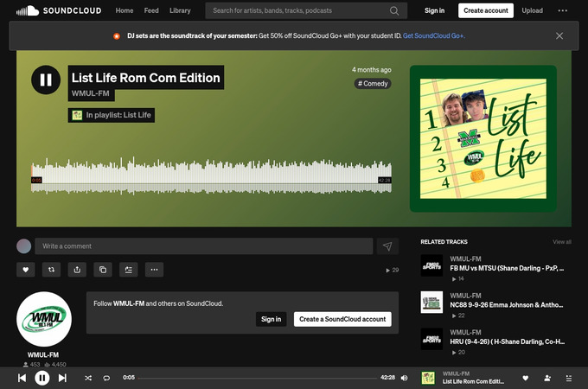Click the SoundCloud logo in header

[x=59, y=10]
